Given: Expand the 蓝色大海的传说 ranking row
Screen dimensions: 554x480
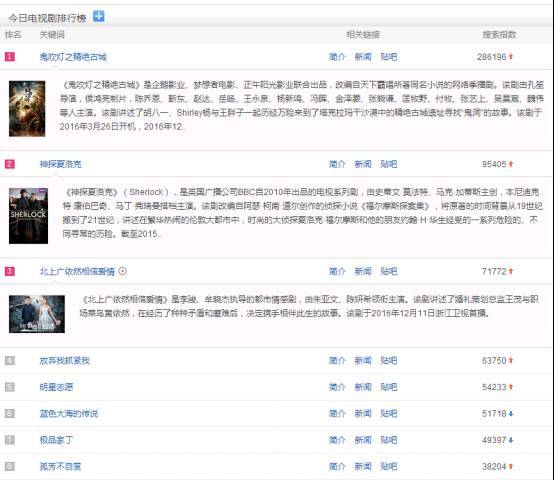Looking at the screenshot, I should pos(277,414).
